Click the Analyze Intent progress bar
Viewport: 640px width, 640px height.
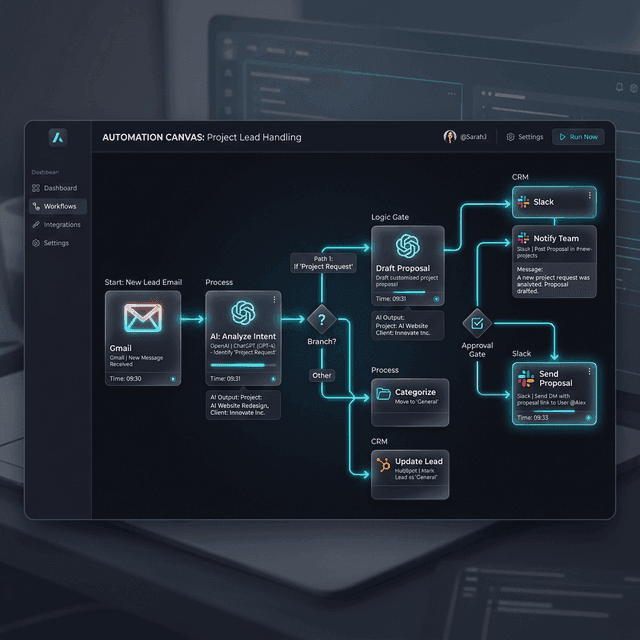(243, 365)
